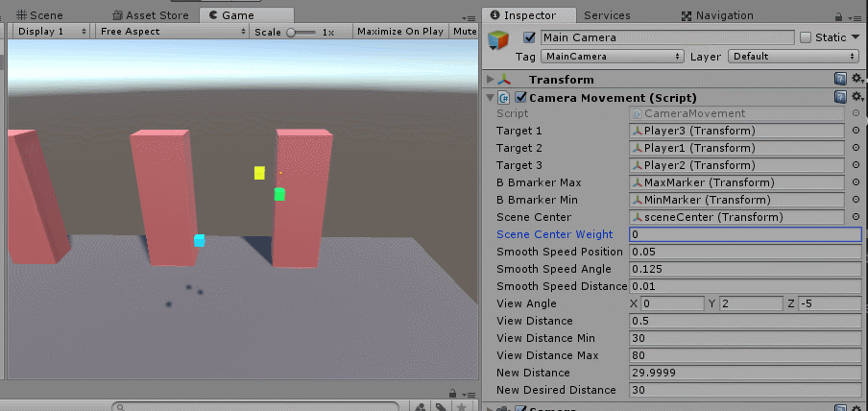This screenshot has width=868, height=411.
Task: Toggle Mute audio button in Game view
Action: pos(464,32)
